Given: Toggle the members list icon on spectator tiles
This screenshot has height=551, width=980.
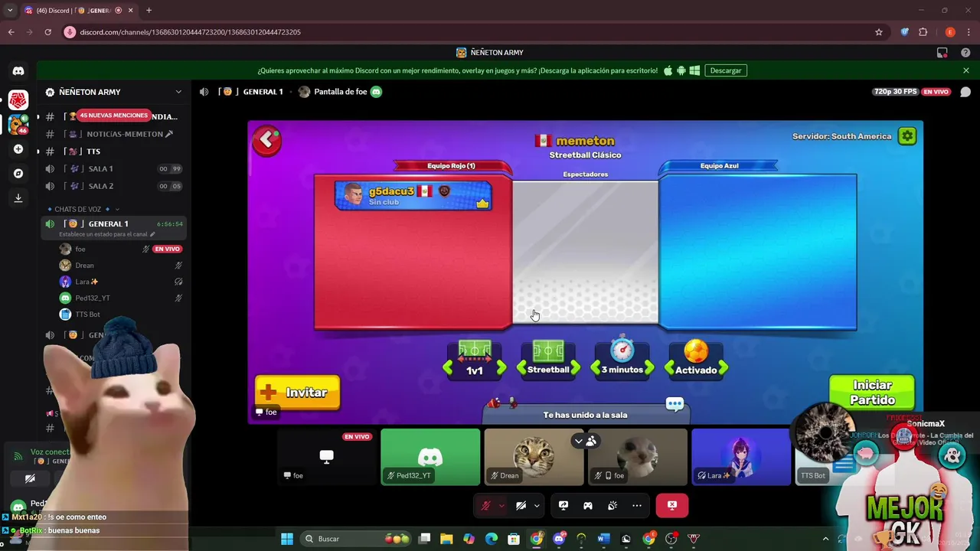Looking at the screenshot, I should coord(591,442).
